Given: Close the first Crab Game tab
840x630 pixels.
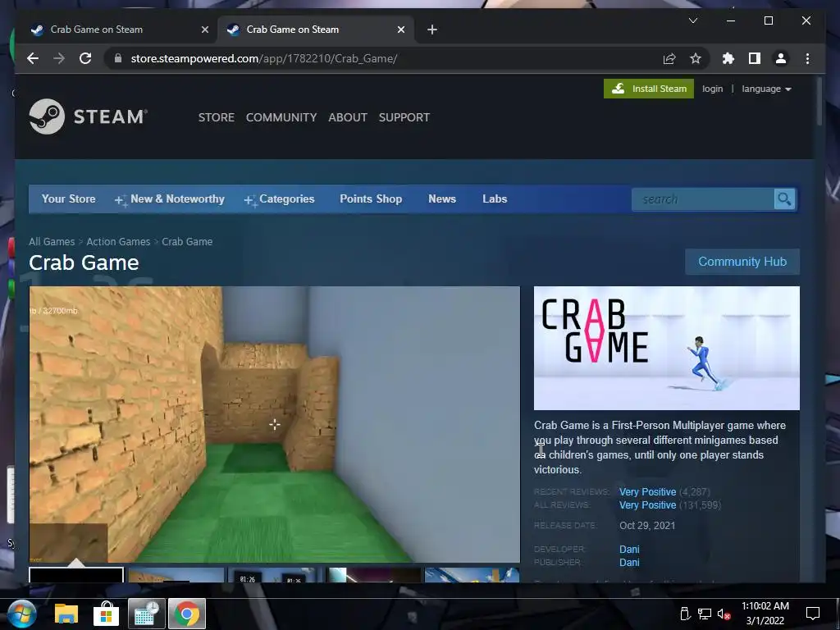Looking at the screenshot, I should coord(204,30).
